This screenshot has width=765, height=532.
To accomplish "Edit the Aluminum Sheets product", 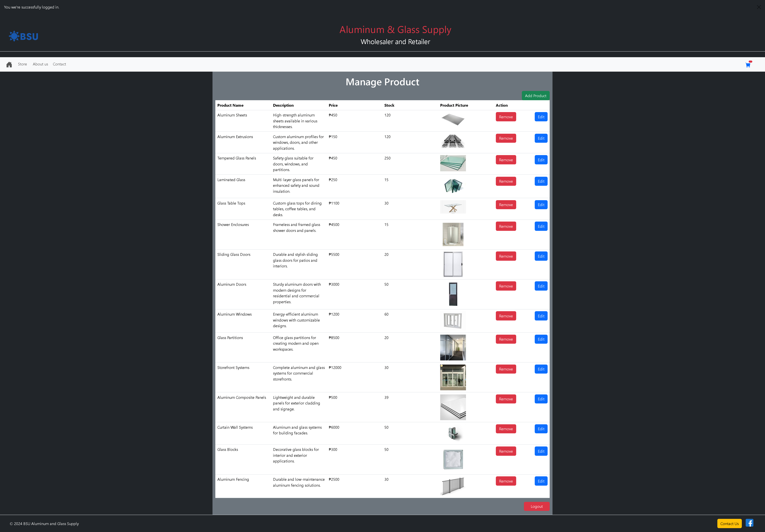I will click(x=541, y=117).
